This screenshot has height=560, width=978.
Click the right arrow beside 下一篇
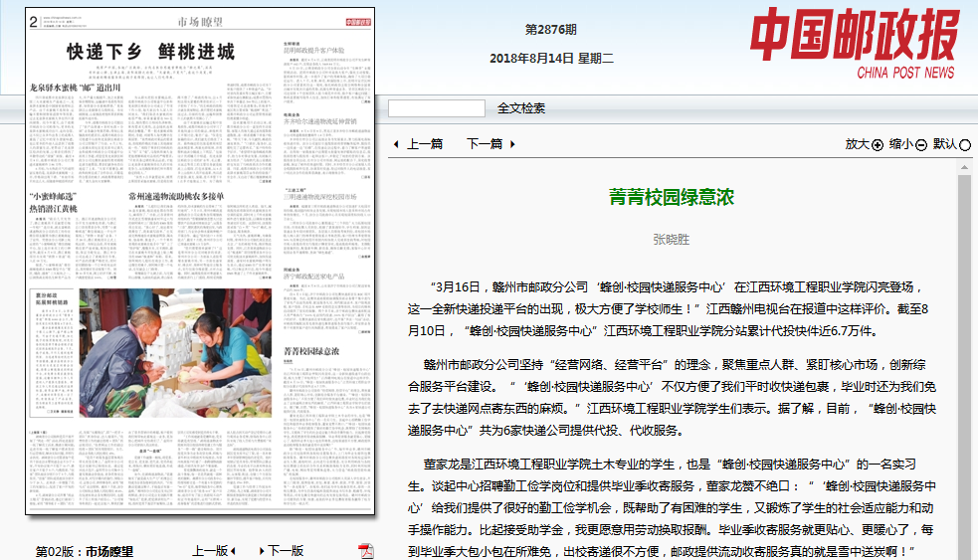tap(512, 144)
